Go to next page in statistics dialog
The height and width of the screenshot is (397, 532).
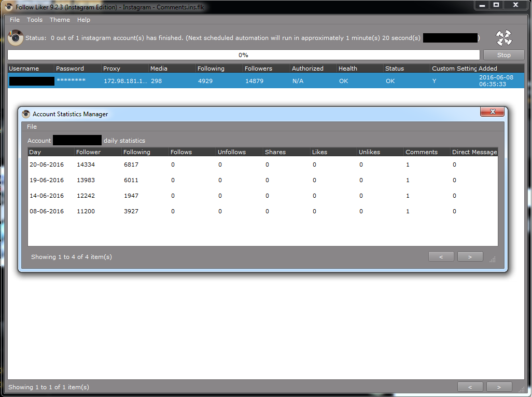[x=470, y=257]
